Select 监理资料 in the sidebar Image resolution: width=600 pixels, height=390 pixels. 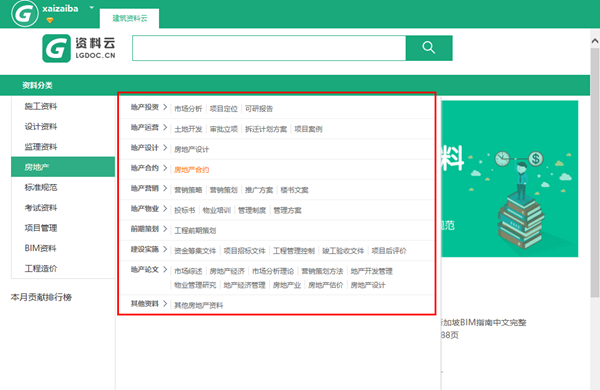pyautogui.click(x=41, y=147)
